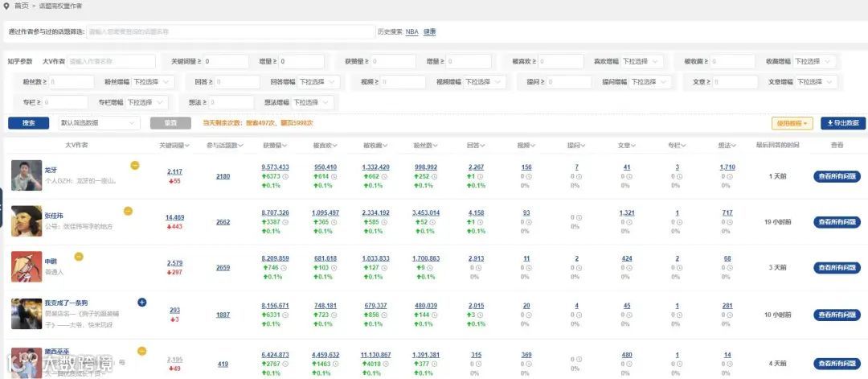Click the gray 重置 button

coord(170,123)
